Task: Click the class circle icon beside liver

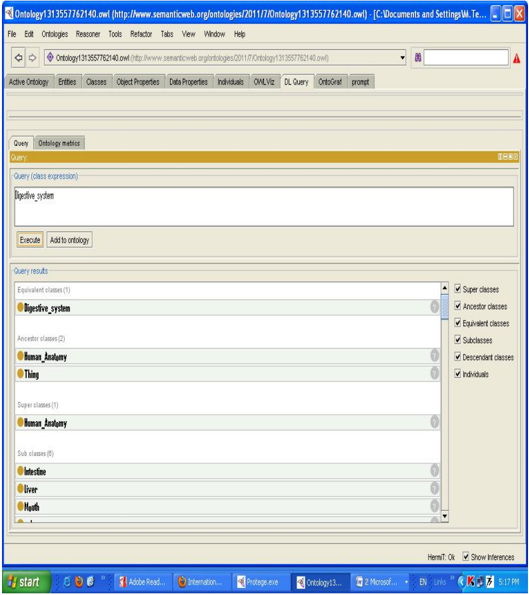Action: click(20, 488)
